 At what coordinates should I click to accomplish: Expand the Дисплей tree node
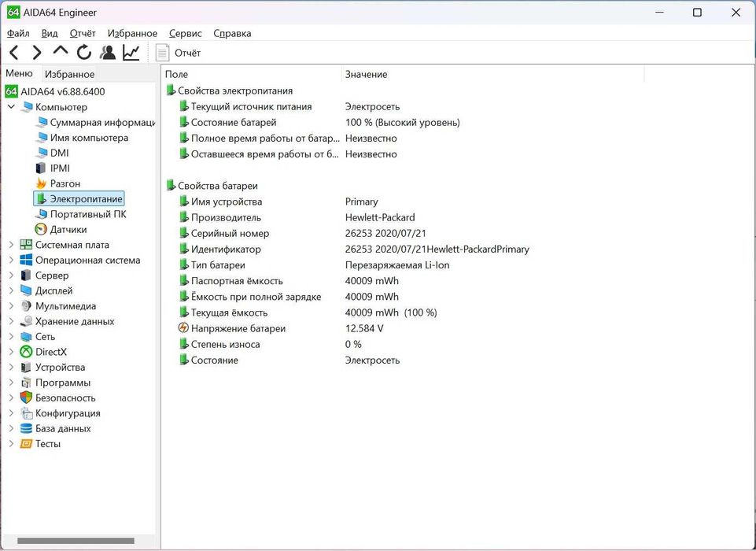(x=11, y=290)
